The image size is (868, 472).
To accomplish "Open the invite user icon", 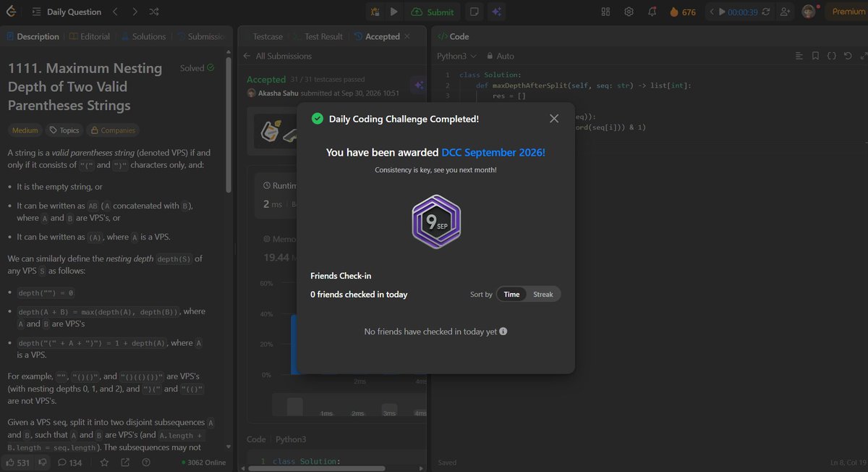I will point(785,12).
